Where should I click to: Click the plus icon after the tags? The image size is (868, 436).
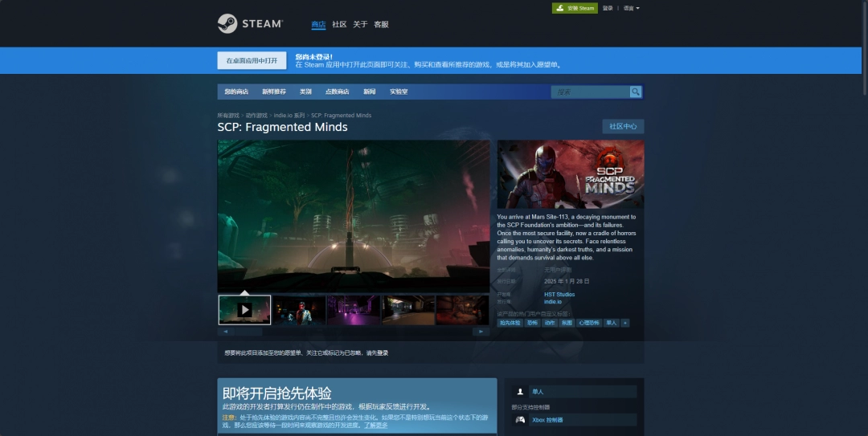[625, 323]
